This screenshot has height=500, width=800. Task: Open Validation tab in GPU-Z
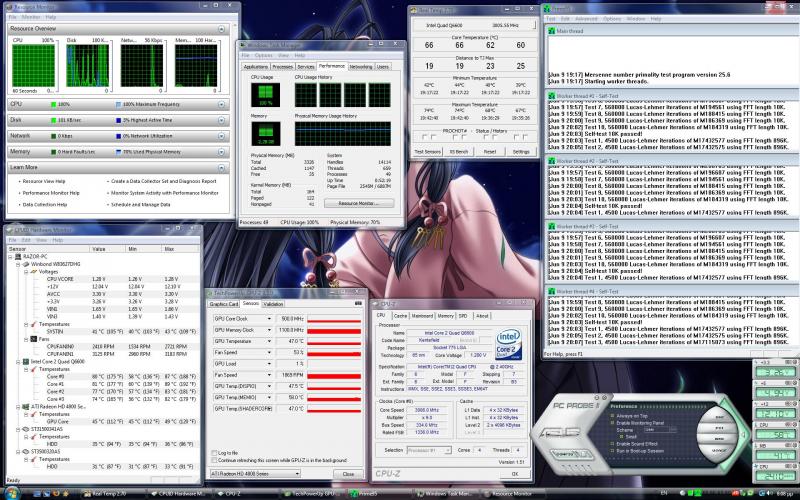273,304
